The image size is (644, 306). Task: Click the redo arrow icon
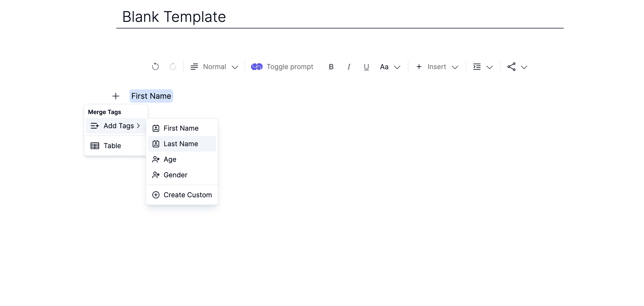tap(173, 66)
